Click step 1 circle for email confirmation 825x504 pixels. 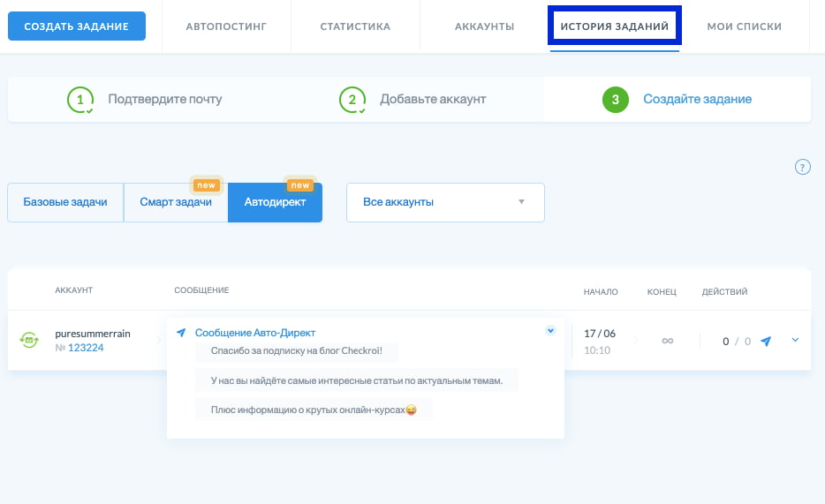point(80,100)
